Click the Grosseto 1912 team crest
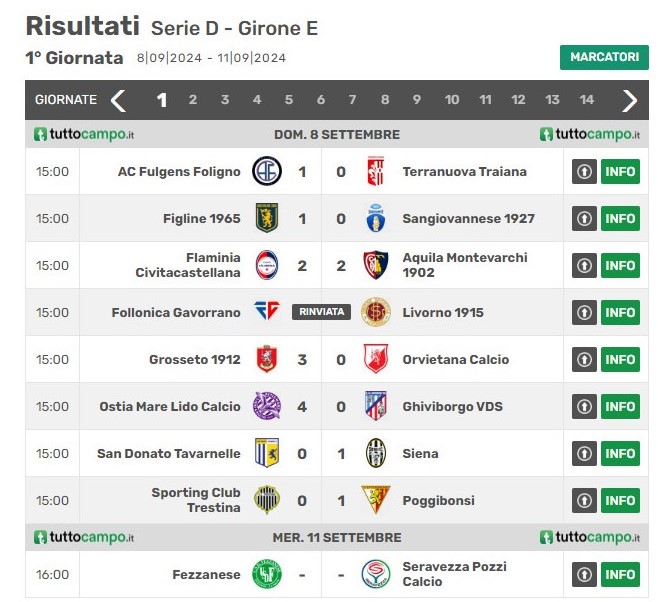The width and height of the screenshot is (658, 602). (266, 359)
